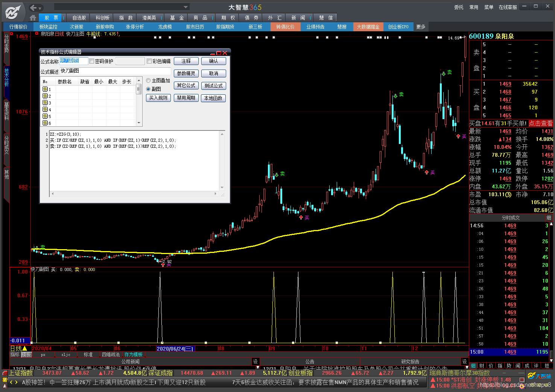Open the back-history dropdown arrow
The height and width of the screenshot is (392, 555).
pos(40,8)
